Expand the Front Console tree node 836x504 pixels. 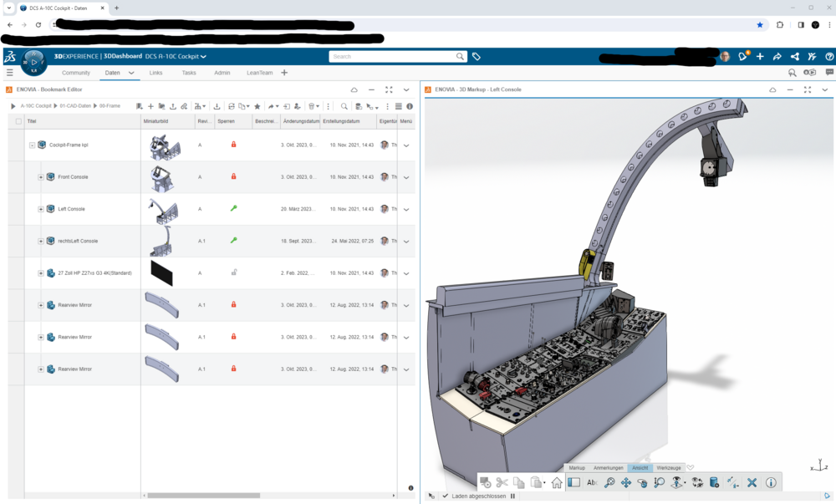click(41, 176)
